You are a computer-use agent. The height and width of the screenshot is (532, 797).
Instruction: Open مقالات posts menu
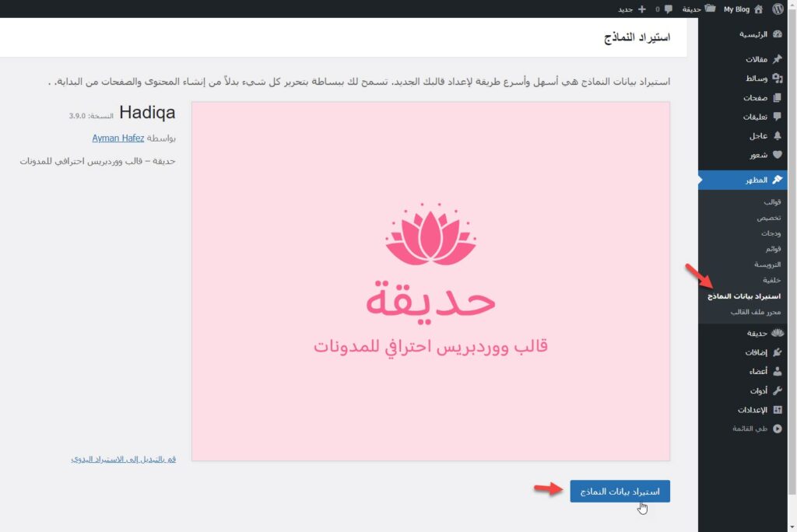[x=757, y=59]
